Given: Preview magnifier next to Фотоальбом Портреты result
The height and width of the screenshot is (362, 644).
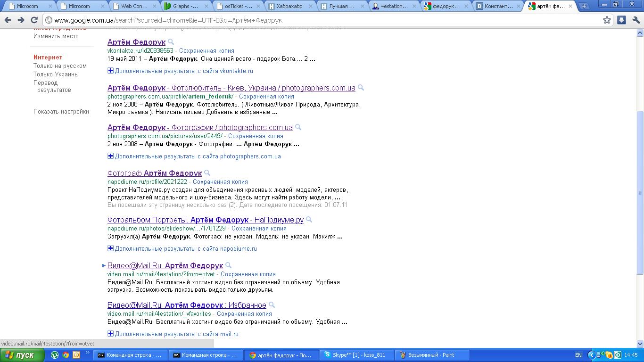Looking at the screenshot, I should pos(309,220).
